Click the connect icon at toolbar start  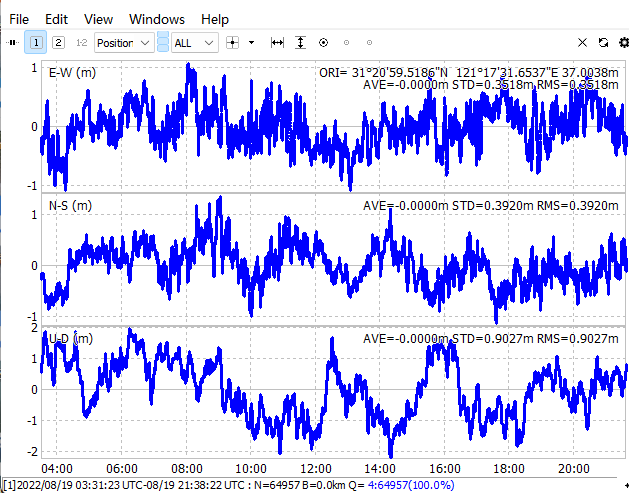click(x=12, y=43)
